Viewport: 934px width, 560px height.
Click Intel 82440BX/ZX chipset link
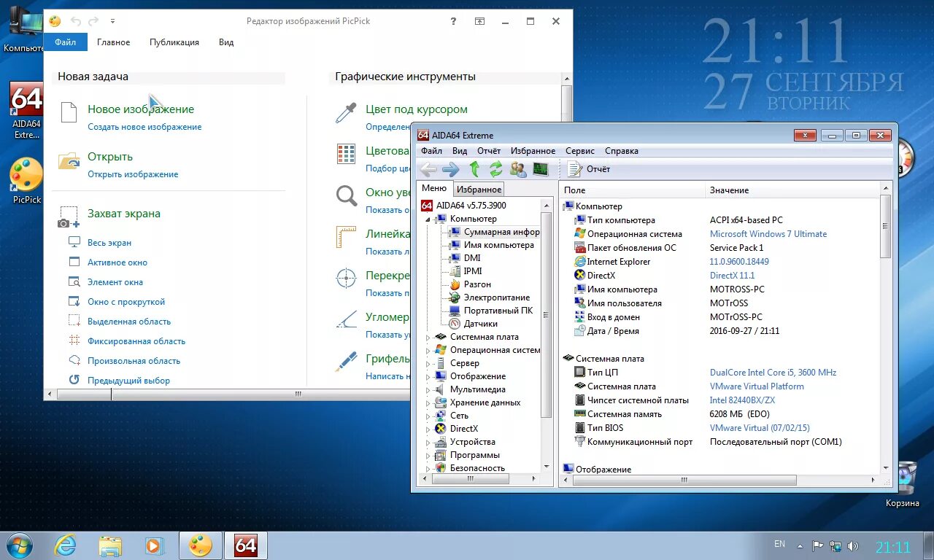pyautogui.click(x=742, y=400)
